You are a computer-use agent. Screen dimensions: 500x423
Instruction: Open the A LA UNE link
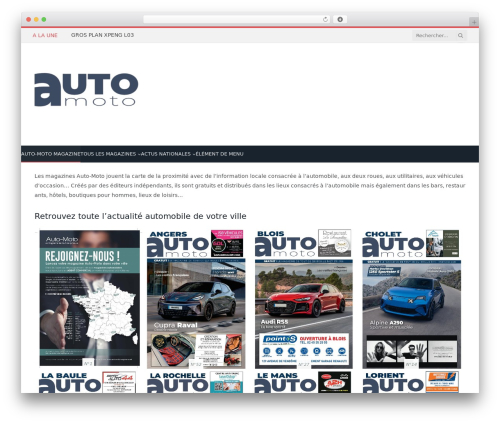tap(45, 35)
